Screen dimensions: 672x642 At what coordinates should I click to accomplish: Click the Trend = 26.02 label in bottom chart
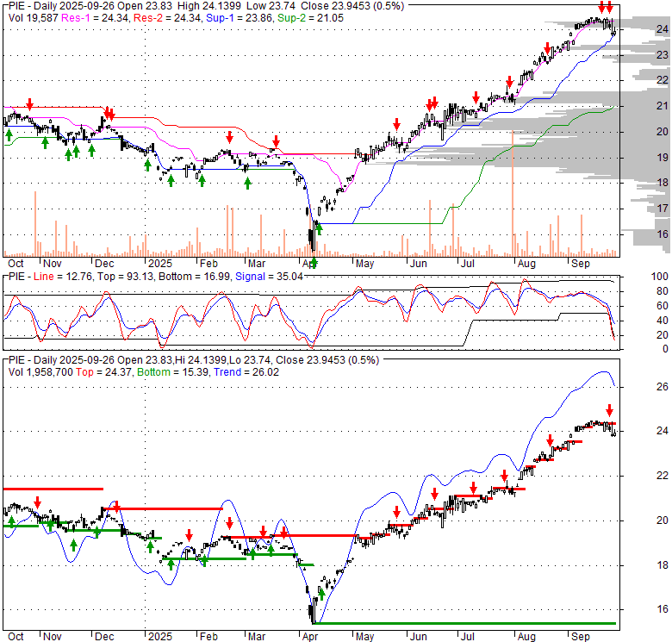246,372
